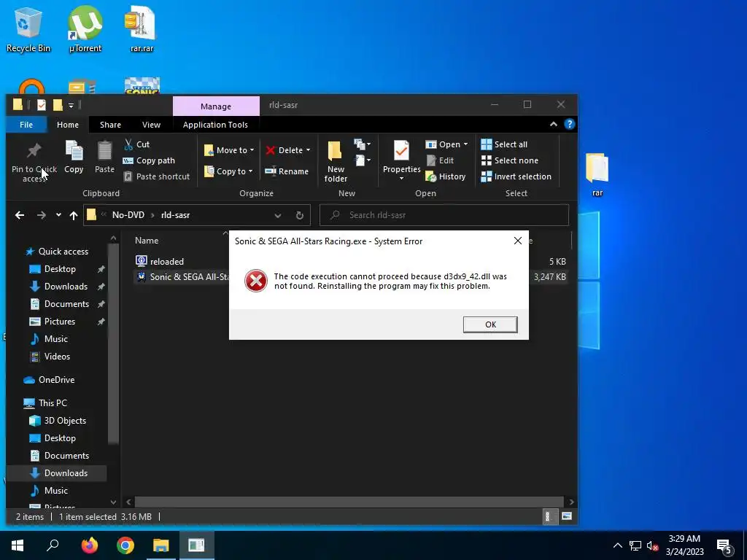Click No-DVD in the address bar

pos(128,215)
